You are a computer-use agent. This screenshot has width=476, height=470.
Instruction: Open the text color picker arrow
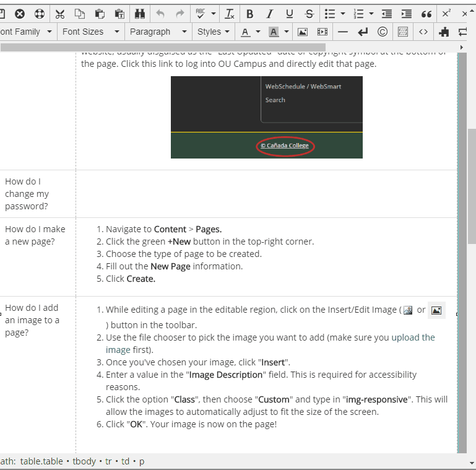[258, 32]
